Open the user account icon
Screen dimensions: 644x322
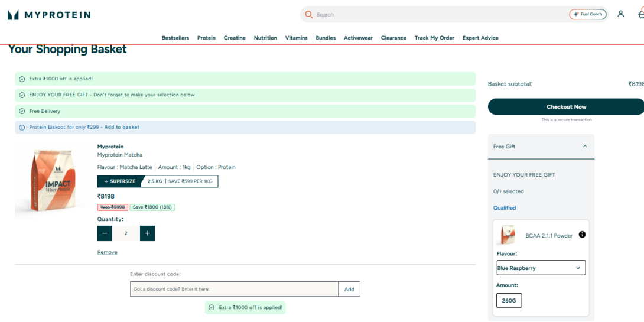(x=620, y=14)
